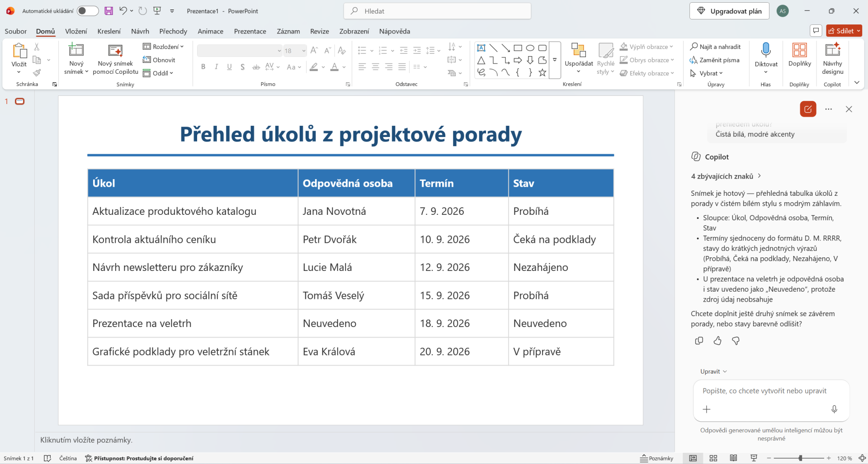Image resolution: width=868 pixels, height=464 pixels.
Task: Expand the Rozložení layout dropdown
Action: click(163, 47)
